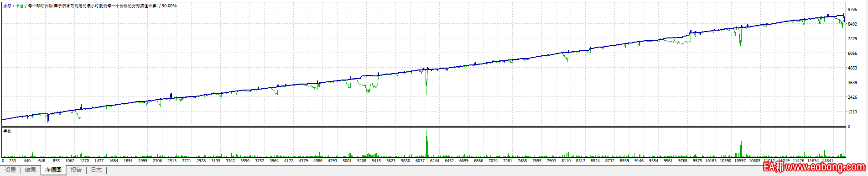Click the tall lot-size spike near 6037
Screen dimensions: 868x176
click(x=427, y=144)
